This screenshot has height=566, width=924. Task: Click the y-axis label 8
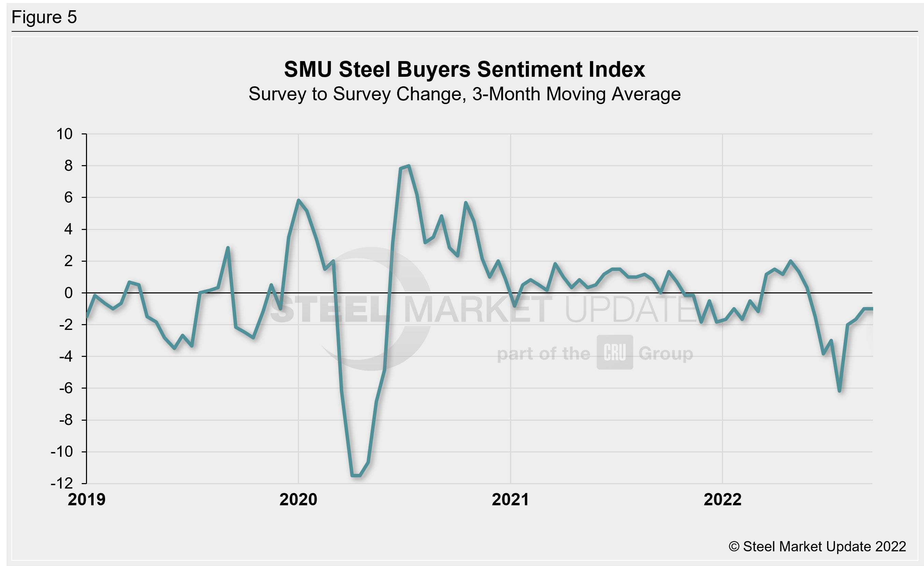[x=68, y=166]
